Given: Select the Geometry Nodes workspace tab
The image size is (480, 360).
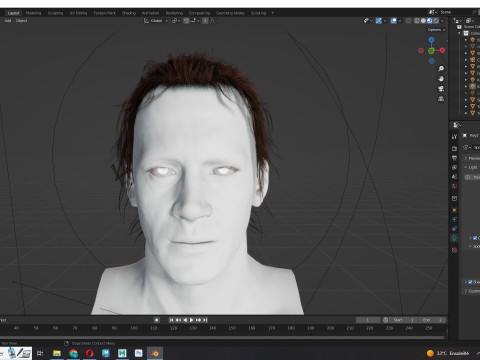Looking at the screenshot, I should pyautogui.click(x=230, y=13).
